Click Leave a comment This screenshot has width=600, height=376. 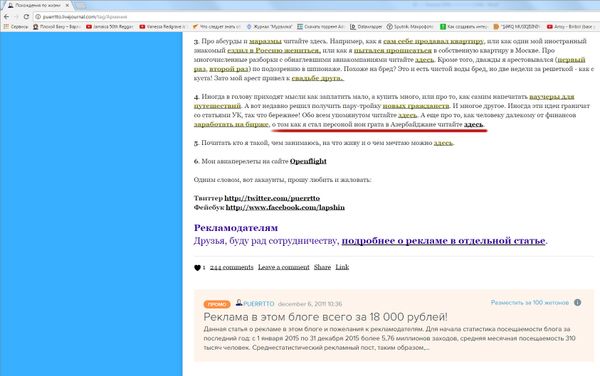point(284,267)
